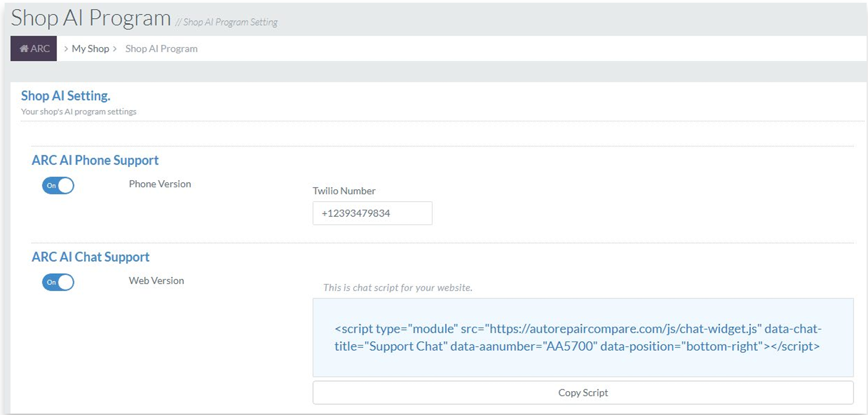Screen dimensions: 868x415
Task: Click 'This is chat script for your website' note
Action: [x=398, y=287]
